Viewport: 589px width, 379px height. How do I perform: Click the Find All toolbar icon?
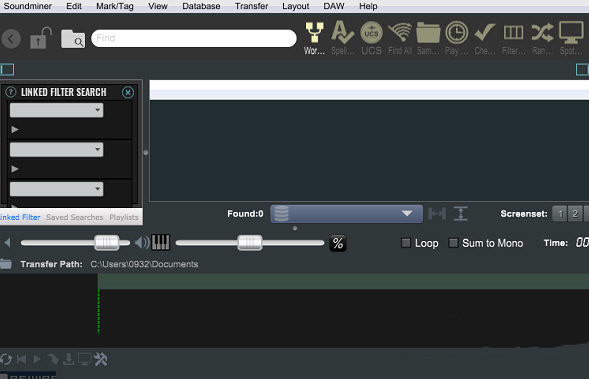pos(400,38)
